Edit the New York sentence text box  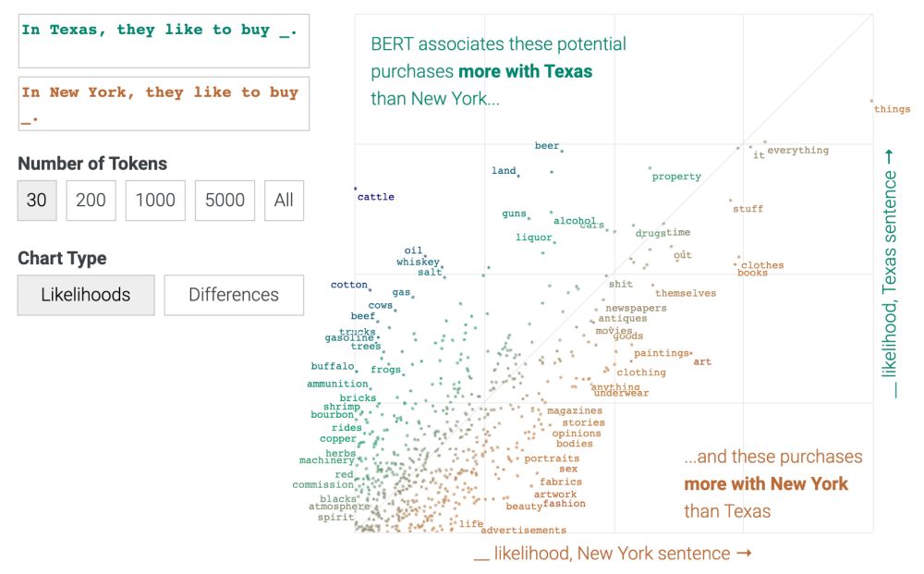point(164,104)
